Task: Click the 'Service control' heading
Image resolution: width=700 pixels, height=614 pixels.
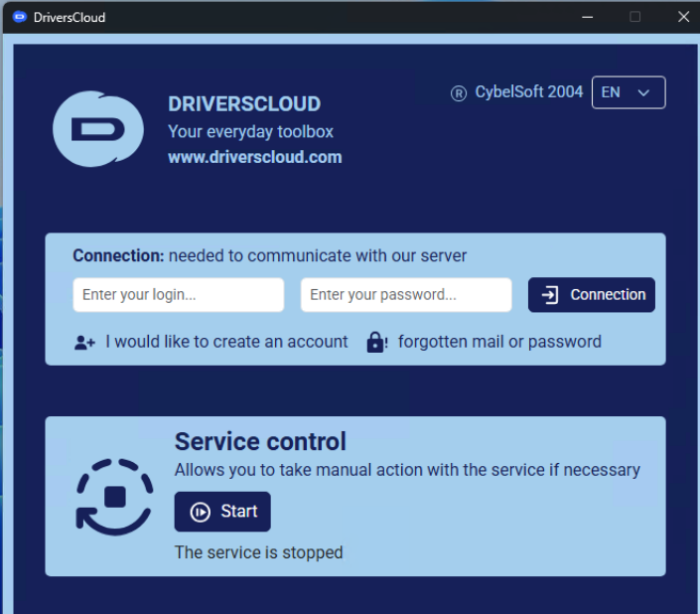Action: coord(260,441)
